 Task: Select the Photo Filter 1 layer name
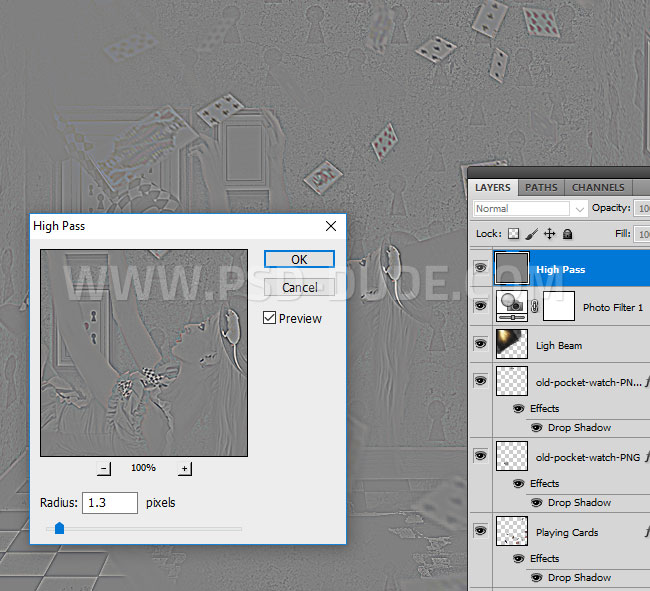[613, 307]
